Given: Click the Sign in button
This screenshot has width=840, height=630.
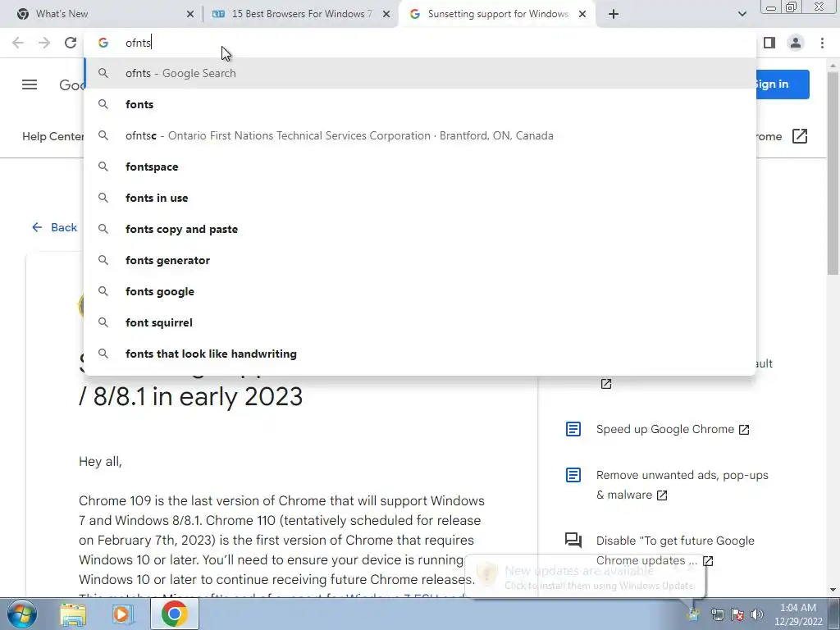Looking at the screenshot, I should pyautogui.click(x=783, y=84).
